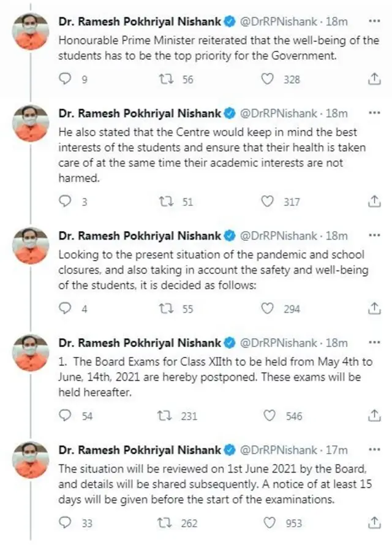Open more options on Board Exams tweet
Screen dimensions: 392x545
[374, 343]
